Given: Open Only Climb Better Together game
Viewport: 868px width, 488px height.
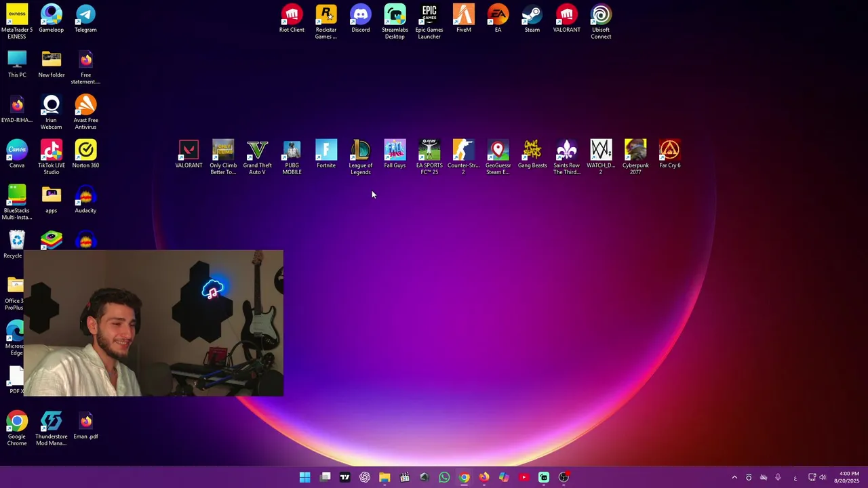Looking at the screenshot, I should tap(223, 157).
